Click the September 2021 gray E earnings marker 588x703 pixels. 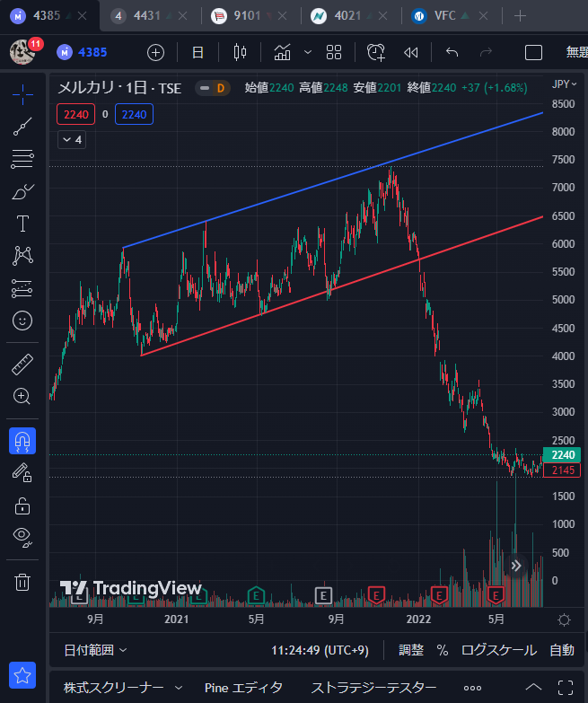point(323,596)
